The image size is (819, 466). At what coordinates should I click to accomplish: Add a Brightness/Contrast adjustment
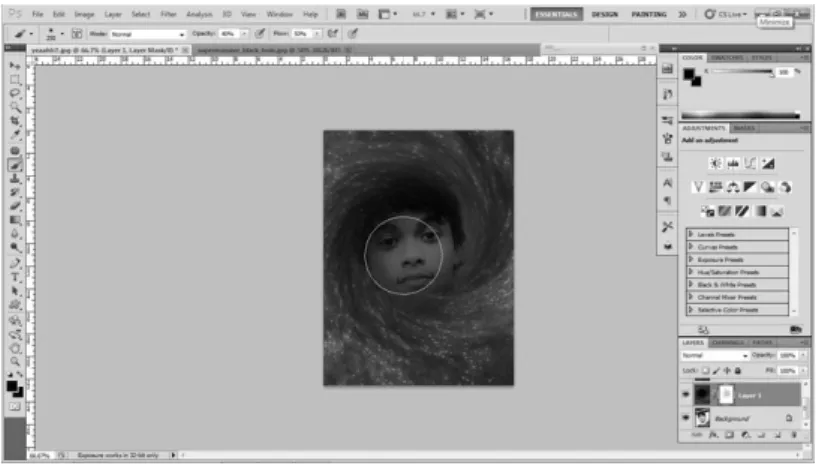(x=716, y=164)
